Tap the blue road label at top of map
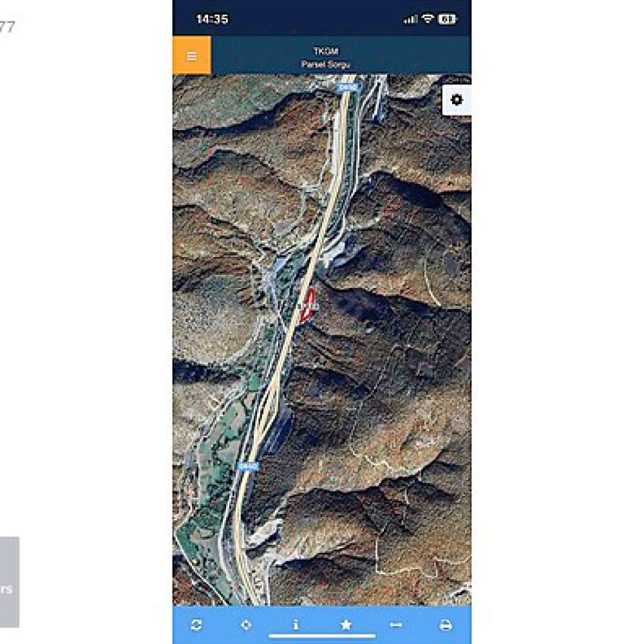The width and height of the screenshot is (644, 644). coord(348,87)
